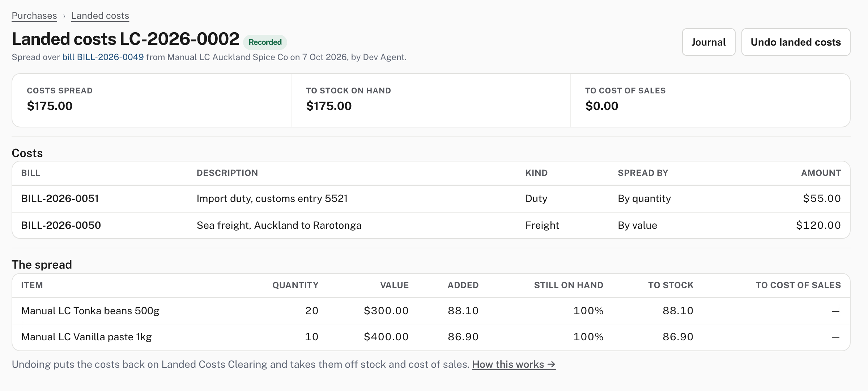Select Manual LC Vanilla paste 1kg row
Image resolution: width=868 pixels, height=391 pixels.
[431, 337]
